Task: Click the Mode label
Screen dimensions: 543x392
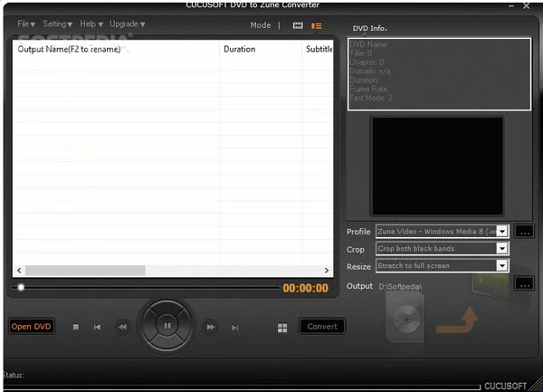Action: [261, 25]
